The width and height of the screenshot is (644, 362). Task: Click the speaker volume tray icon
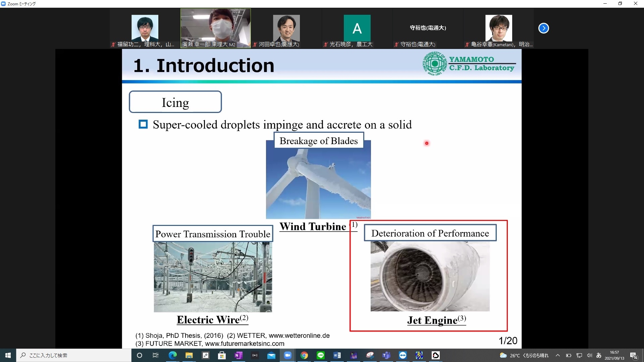click(x=589, y=355)
